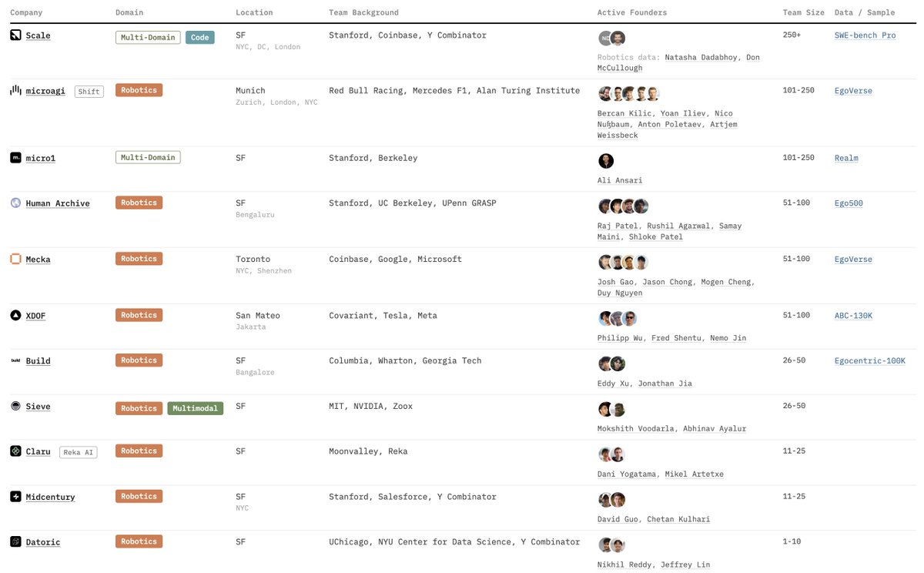Click the Domain column header
This screenshot has width=924, height=573.
pos(129,12)
